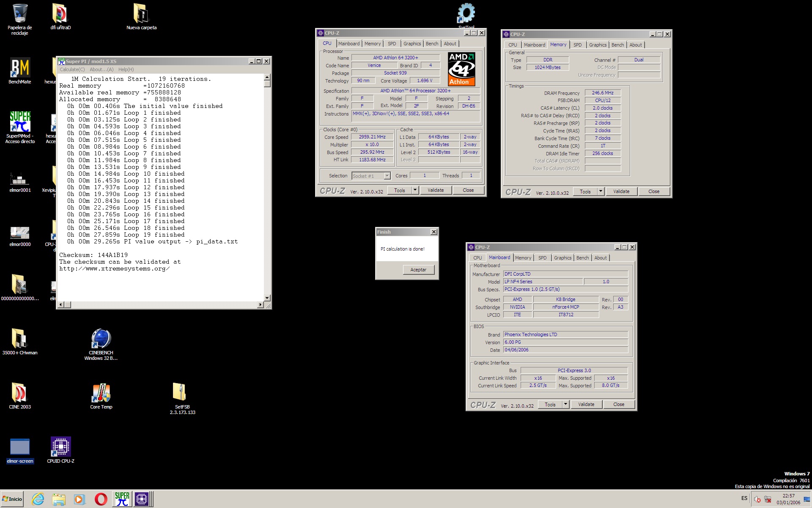Click the Loop 19 finished line
The height and width of the screenshot is (508, 812).
coord(126,235)
